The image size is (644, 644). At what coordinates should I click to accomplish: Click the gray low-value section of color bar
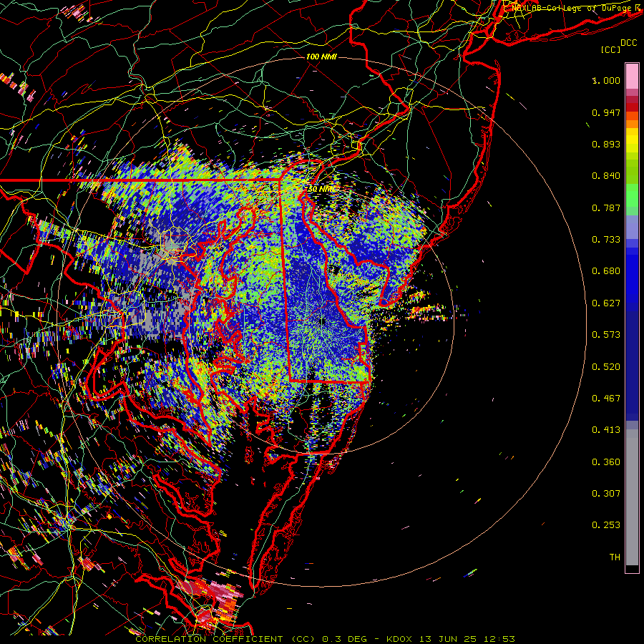(x=632, y=497)
